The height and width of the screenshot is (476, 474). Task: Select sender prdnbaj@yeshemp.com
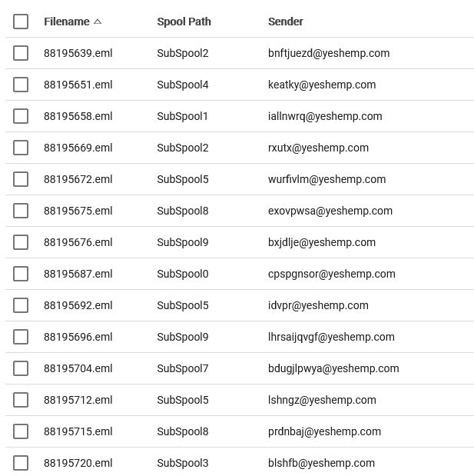(324, 431)
